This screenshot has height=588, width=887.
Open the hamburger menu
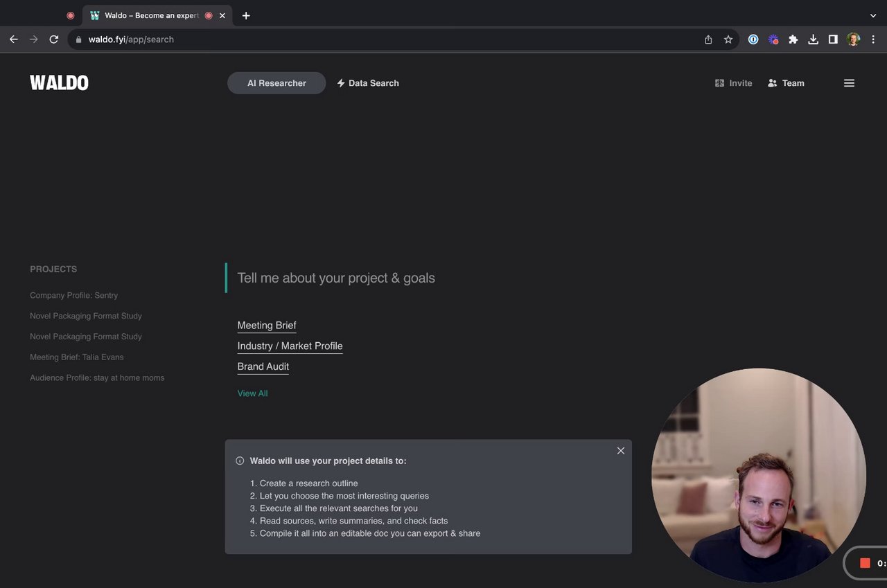849,83
